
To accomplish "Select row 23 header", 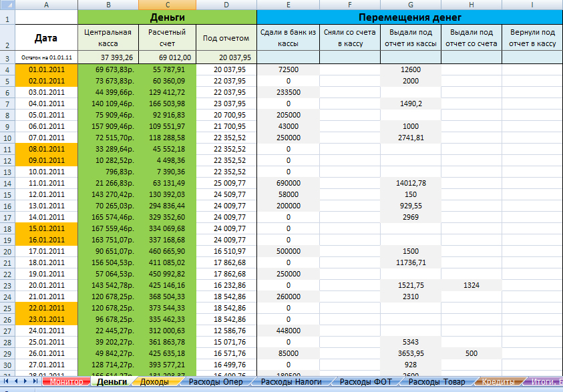I will pyautogui.click(x=7, y=285).
